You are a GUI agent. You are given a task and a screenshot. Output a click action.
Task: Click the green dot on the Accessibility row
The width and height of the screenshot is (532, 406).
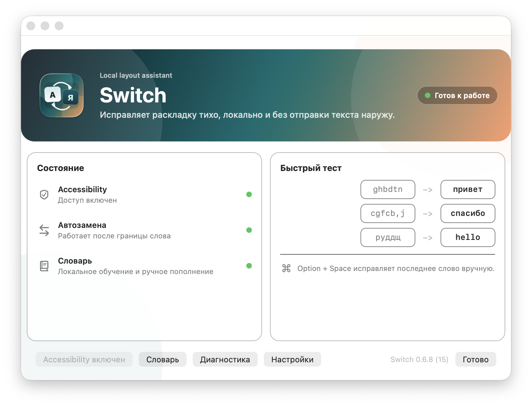249,194
